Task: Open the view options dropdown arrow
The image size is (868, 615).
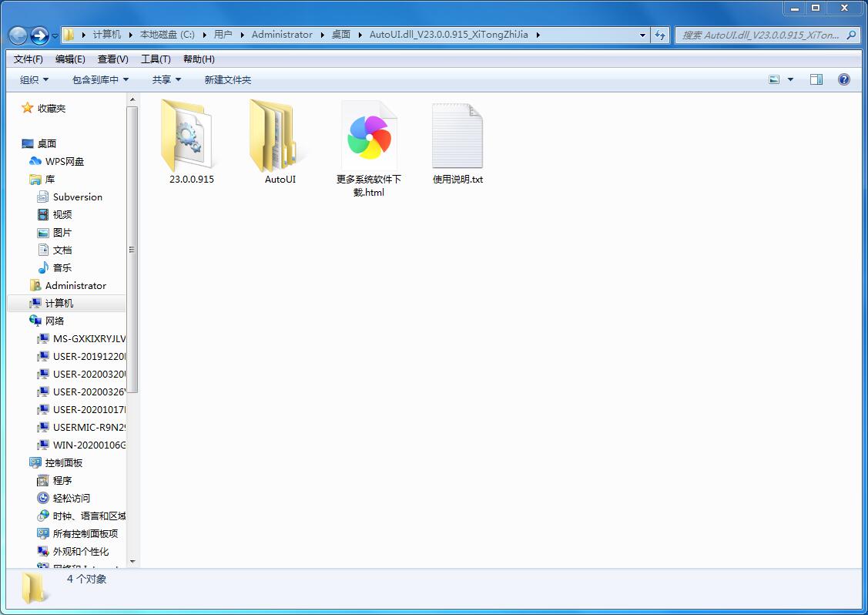Action: [790, 80]
